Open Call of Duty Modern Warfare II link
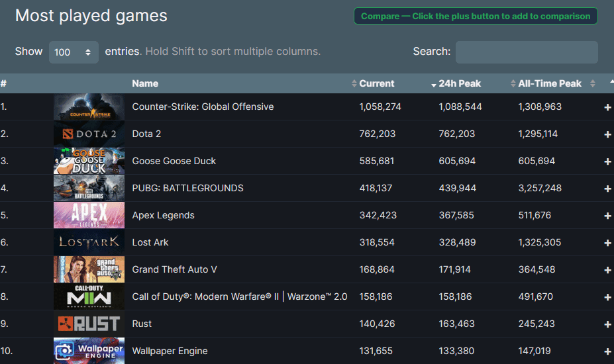Screen dimensions: 614x364 (240, 296)
